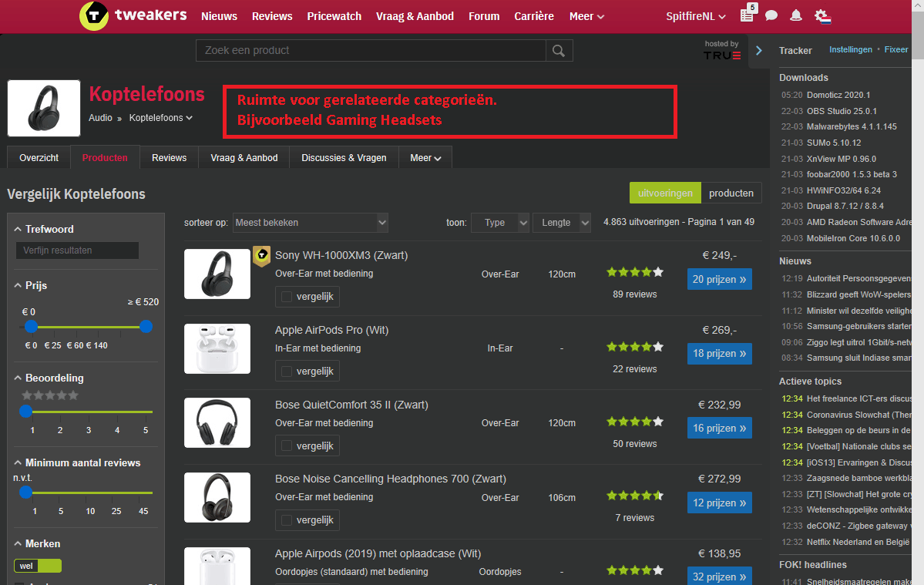Switch view to uitvoeringen
Viewport: 924px width, 585px height.
665,193
